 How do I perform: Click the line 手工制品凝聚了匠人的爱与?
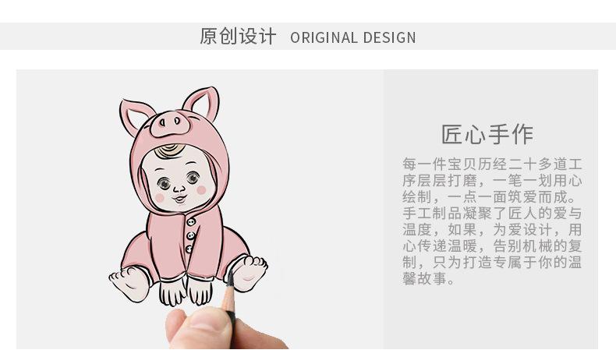pyautogui.click(x=492, y=214)
